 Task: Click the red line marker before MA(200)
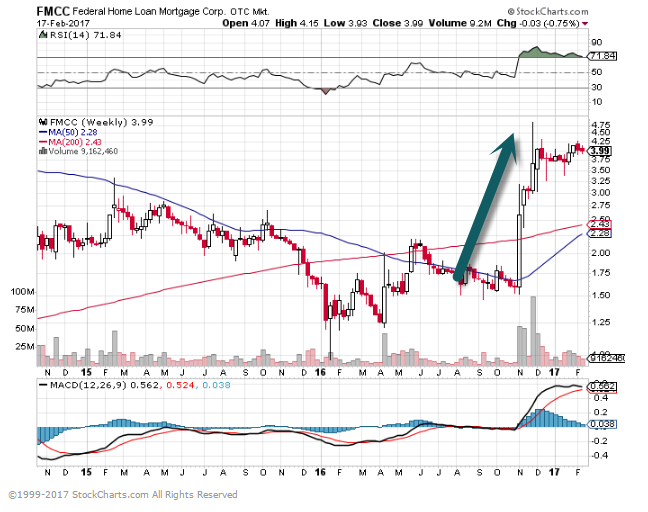(43, 142)
